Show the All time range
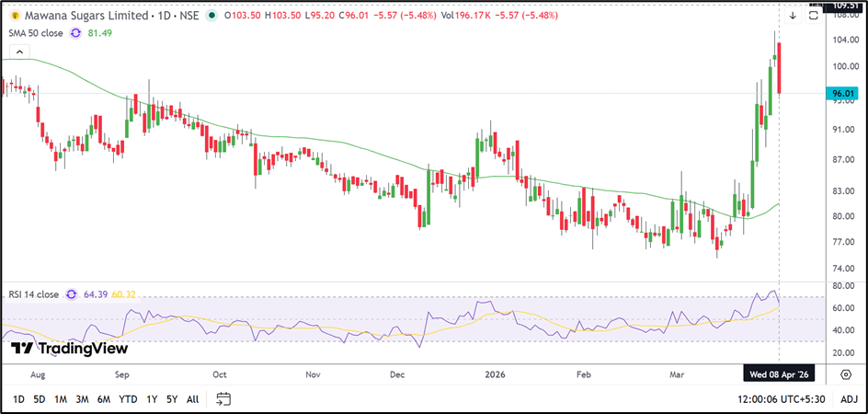The image size is (868, 414). pyautogui.click(x=192, y=398)
